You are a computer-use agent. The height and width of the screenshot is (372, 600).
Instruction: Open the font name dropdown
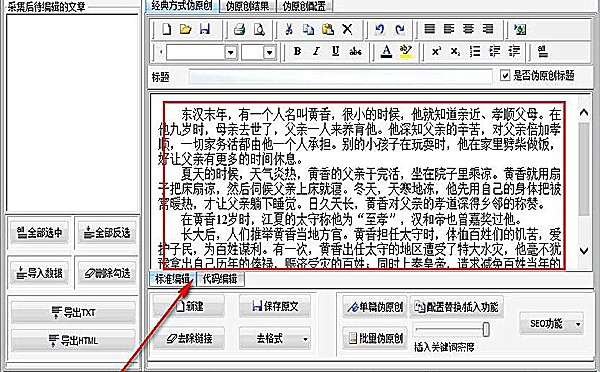[x=231, y=52]
